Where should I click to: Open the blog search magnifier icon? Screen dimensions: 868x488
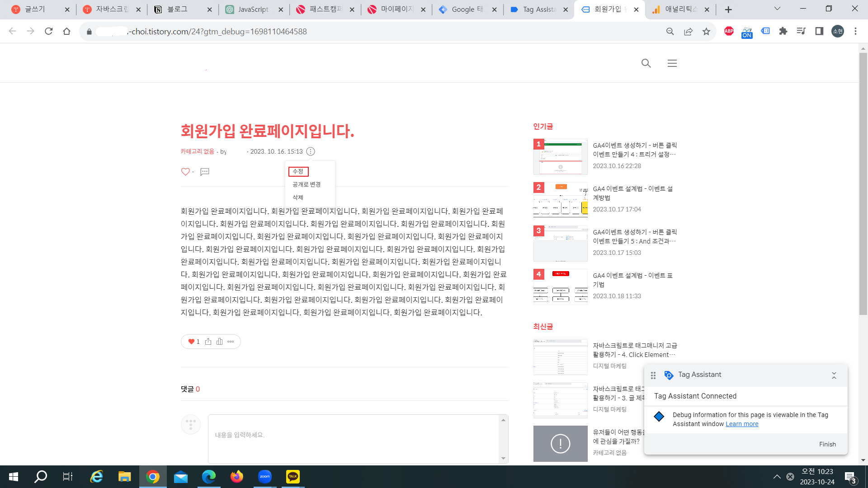coord(646,63)
